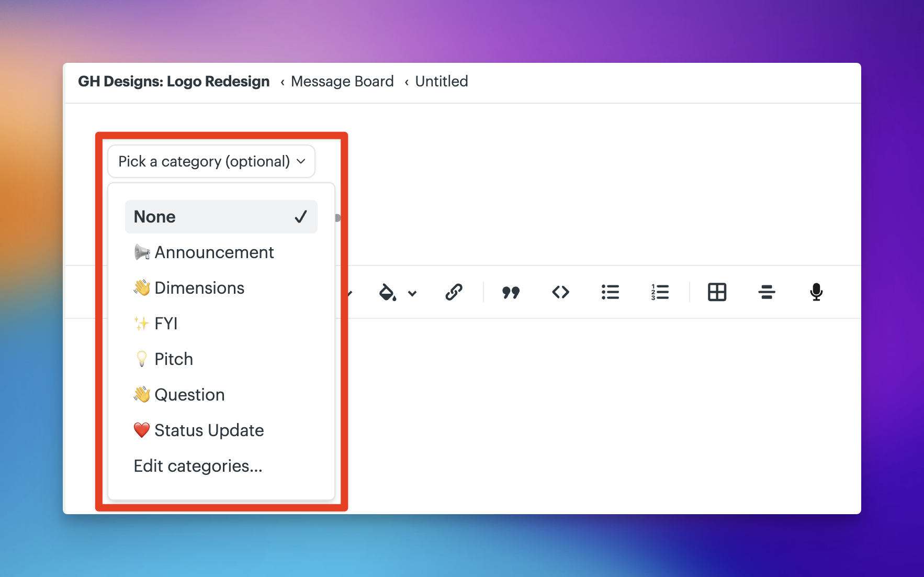This screenshot has height=577, width=924.
Task: Apply blockquote formatting
Action: 511,292
